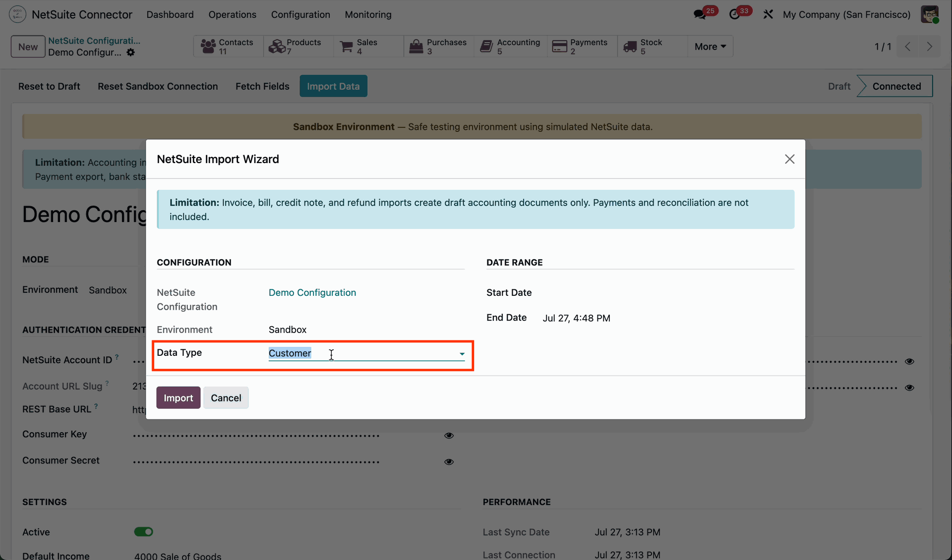Select the Connected status stage

tap(896, 86)
